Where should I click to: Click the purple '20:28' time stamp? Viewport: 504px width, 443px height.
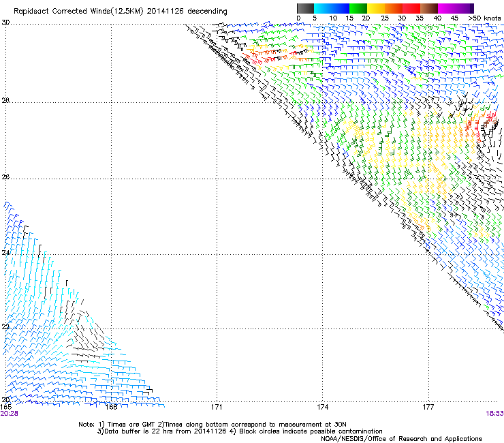coord(9,414)
